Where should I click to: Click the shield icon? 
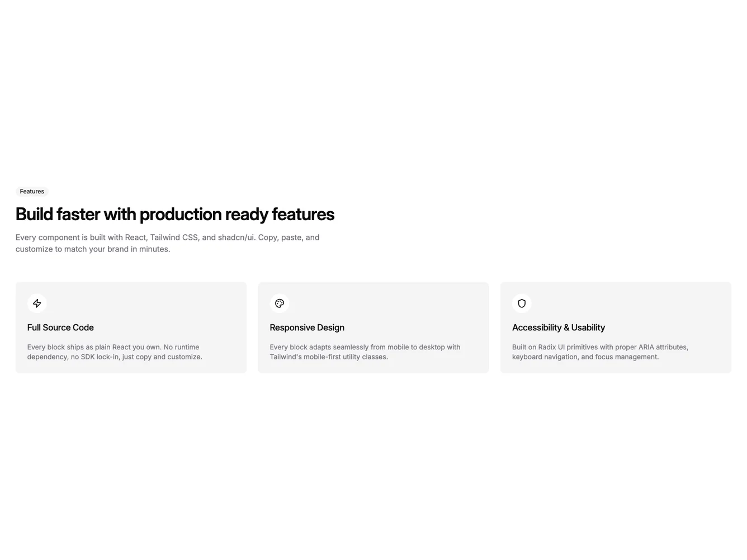[522, 303]
